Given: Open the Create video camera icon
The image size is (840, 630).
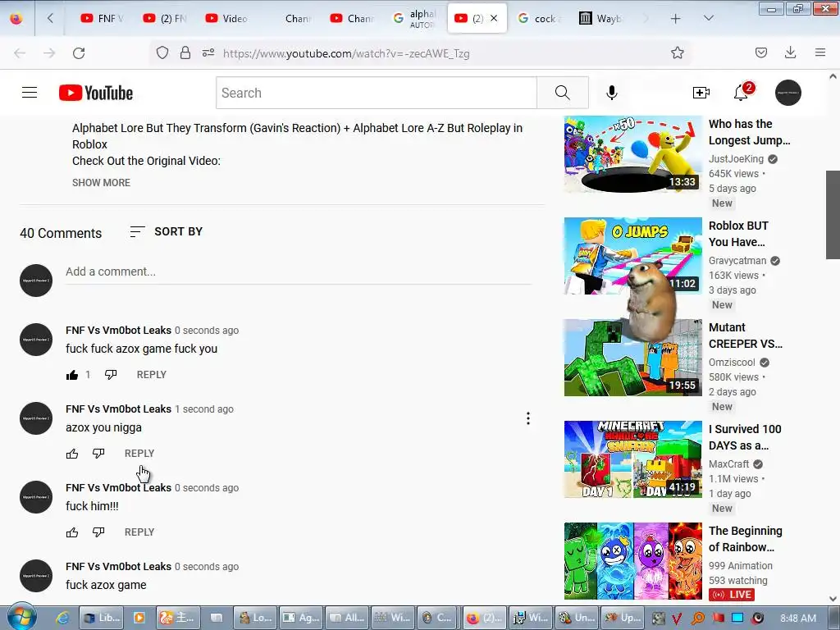Looking at the screenshot, I should (x=701, y=93).
